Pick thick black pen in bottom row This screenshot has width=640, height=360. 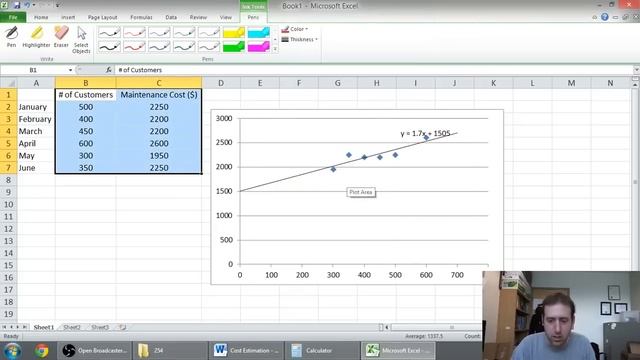point(109,47)
